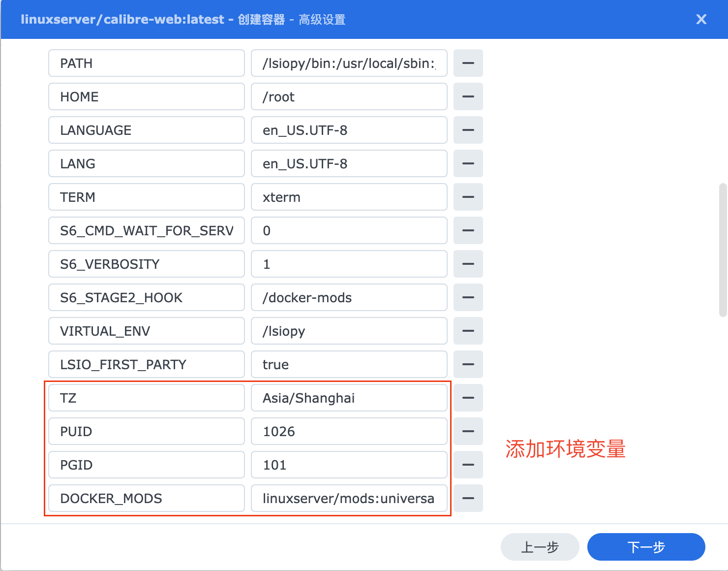This screenshot has width=728, height=571.
Task: Click the PGID variable name field
Action: [147, 465]
